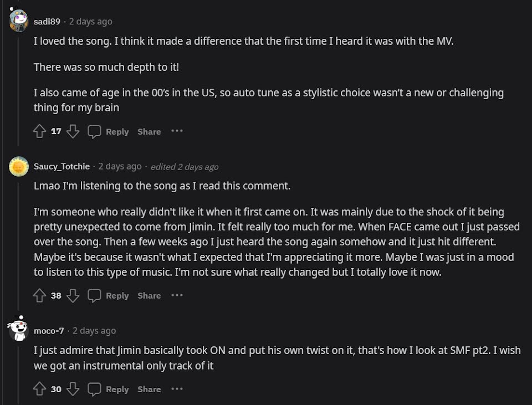532x405 pixels.
Task: Click reply speech bubble on moco-7's comment
Action: pyautogui.click(x=95, y=389)
